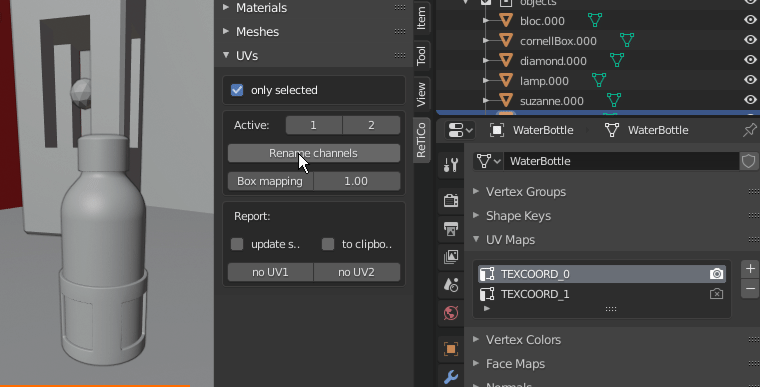Enable the 'to clipbo..' report checkbox
The image size is (760, 387).
click(x=328, y=244)
